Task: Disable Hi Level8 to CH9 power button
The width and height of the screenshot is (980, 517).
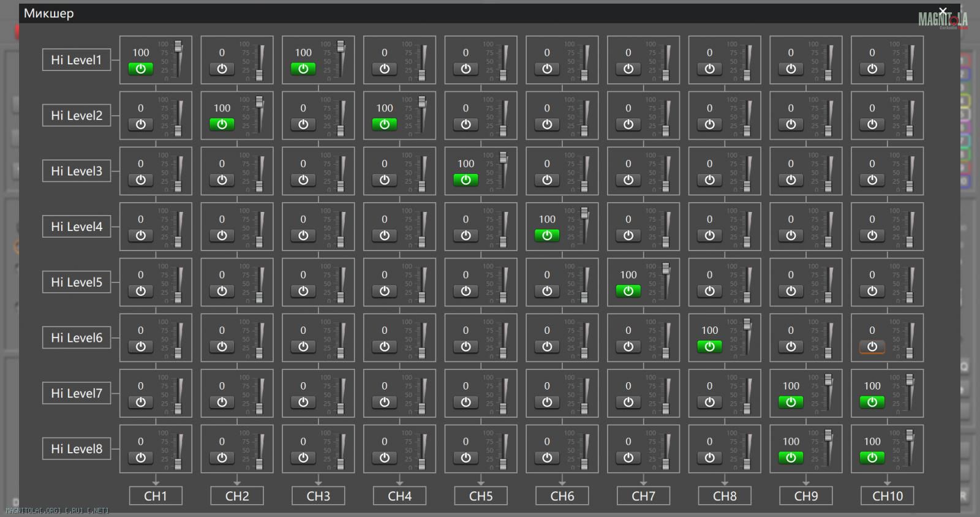Action: coord(791,458)
